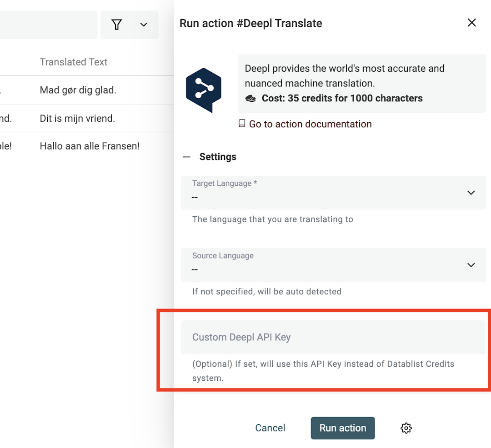491x448 pixels.
Task: Click the book icon beside documentation link
Action: coord(241,123)
